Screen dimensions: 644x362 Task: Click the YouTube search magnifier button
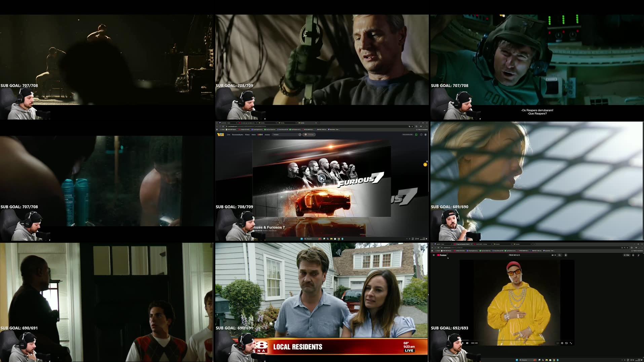[x=560, y=255]
